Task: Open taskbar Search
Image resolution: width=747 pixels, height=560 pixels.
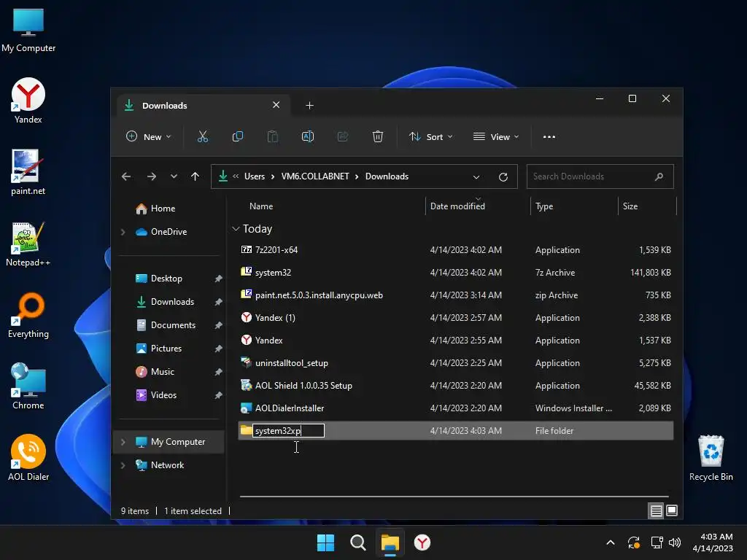Action: coord(357,542)
